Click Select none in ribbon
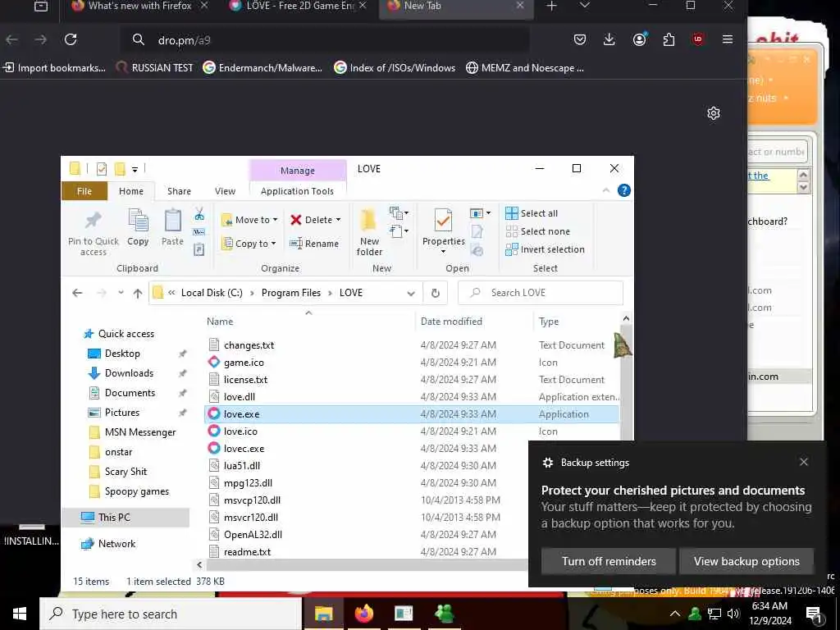The width and height of the screenshot is (840, 630). (x=538, y=231)
